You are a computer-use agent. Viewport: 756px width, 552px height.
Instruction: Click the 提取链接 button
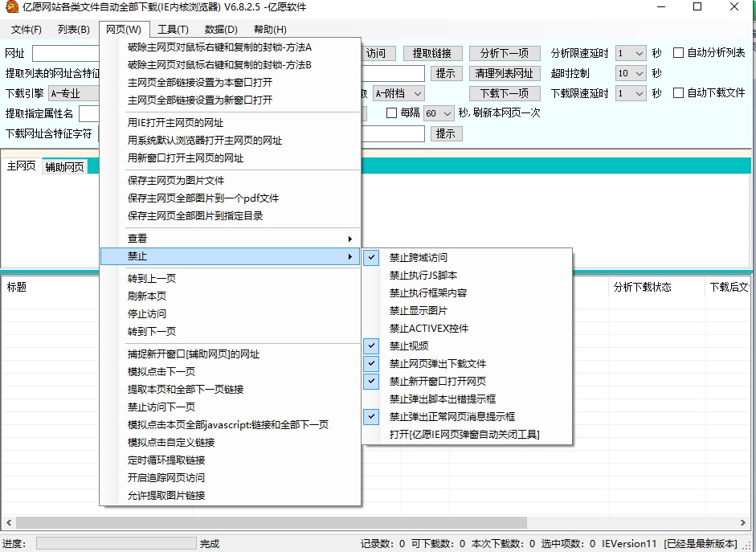(432, 53)
